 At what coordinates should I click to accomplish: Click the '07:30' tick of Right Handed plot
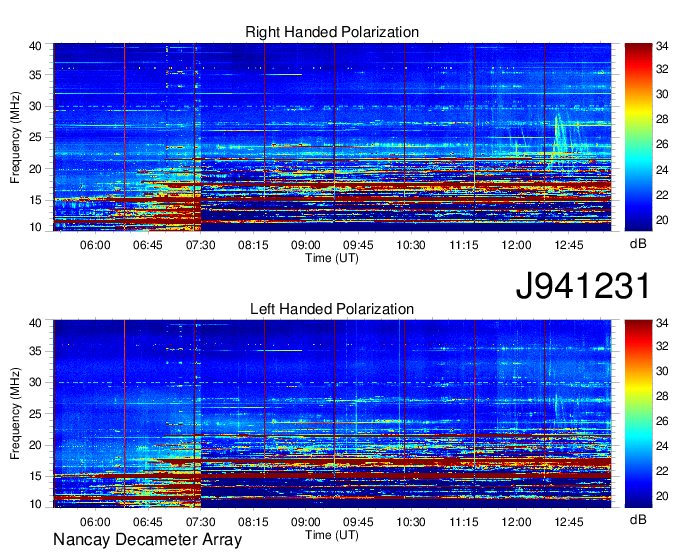click(200, 245)
